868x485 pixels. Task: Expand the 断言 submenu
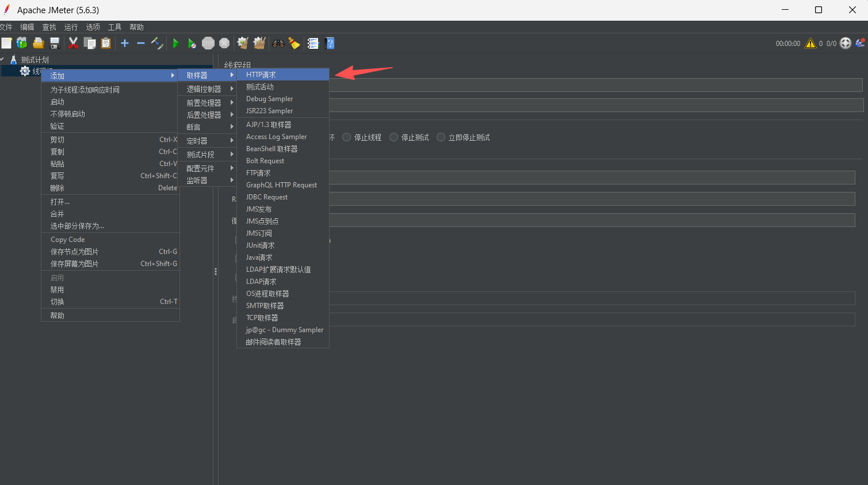(x=208, y=127)
